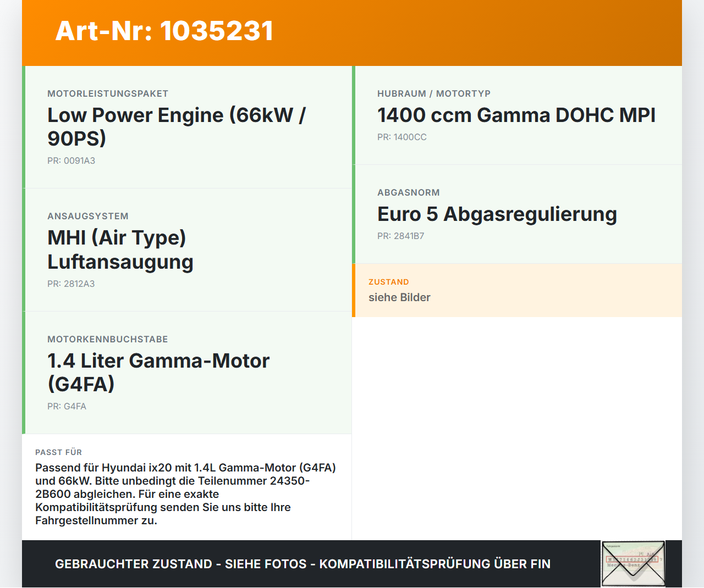The width and height of the screenshot is (704, 588).
Task: Click the HUBRAUM / MOTORTYP label
Action: click(x=434, y=93)
